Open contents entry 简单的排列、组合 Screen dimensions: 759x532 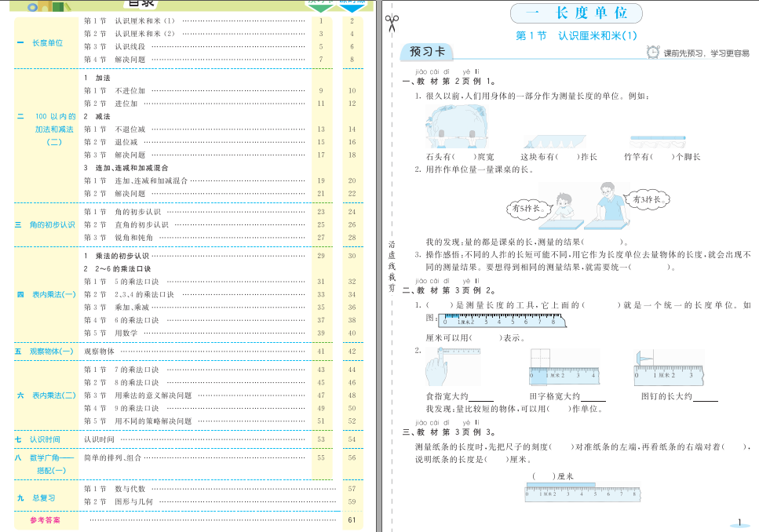(112, 458)
